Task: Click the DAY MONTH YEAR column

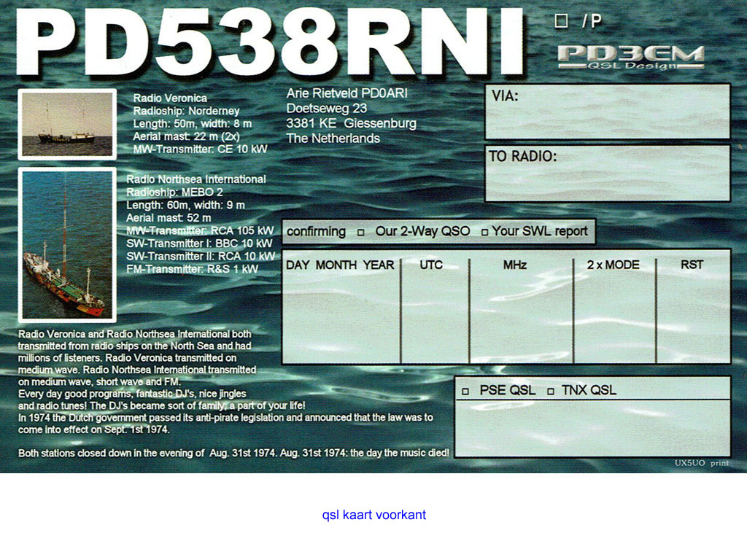Action: pos(341,306)
